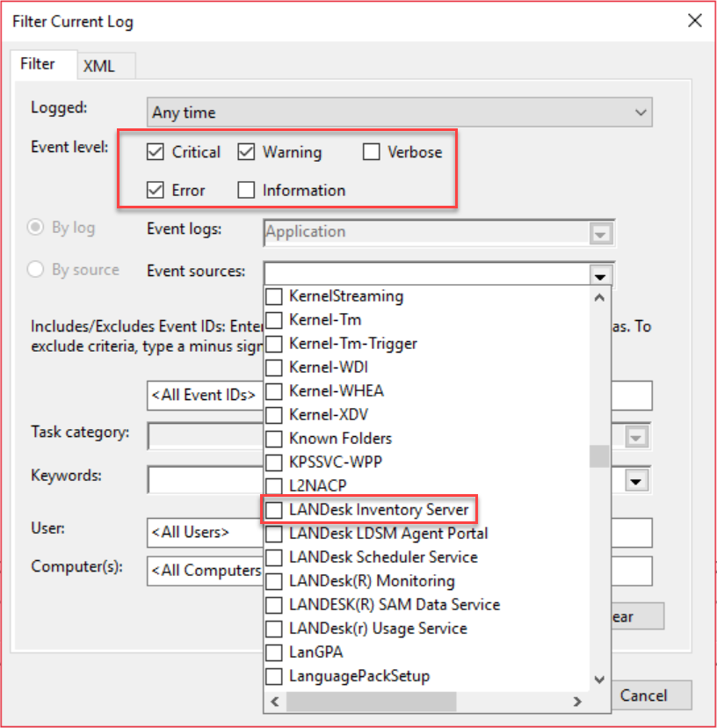Click the All Event IDs input field
Image resolution: width=717 pixels, height=728 pixels.
pyautogui.click(x=204, y=396)
